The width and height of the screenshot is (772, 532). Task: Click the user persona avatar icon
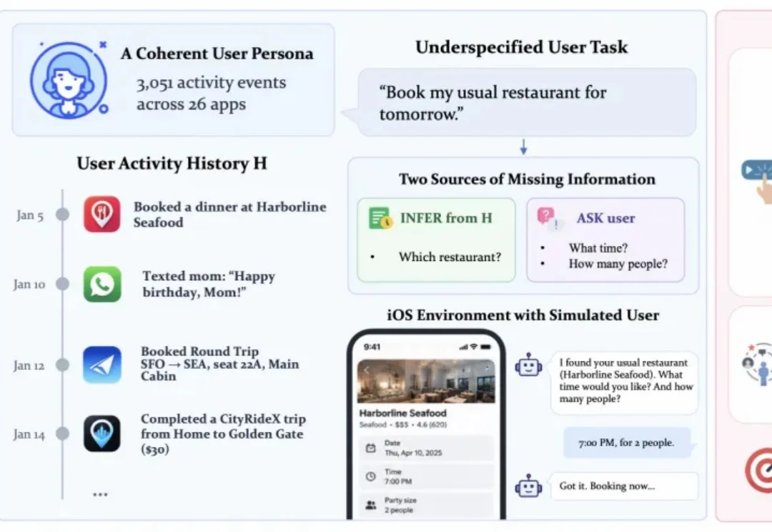point(69,80)
